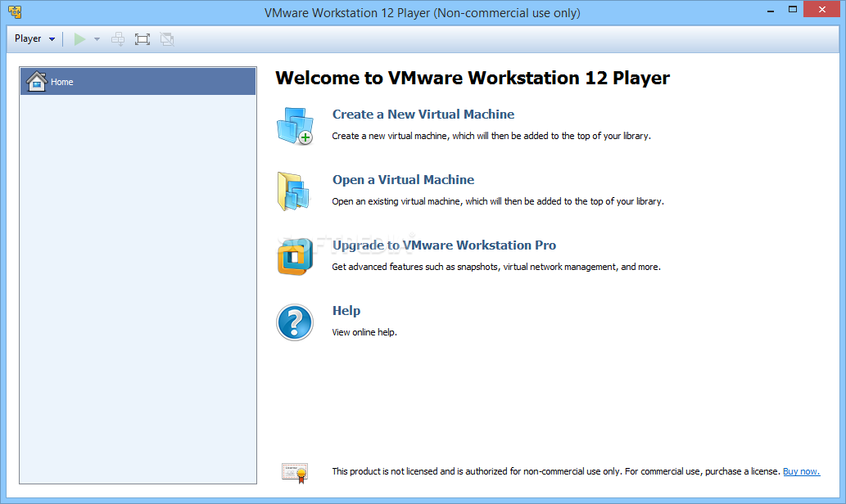The height and width of the screenshot is (504, 846).
Task: Click the license certificate icon
Action: point(295,473)
